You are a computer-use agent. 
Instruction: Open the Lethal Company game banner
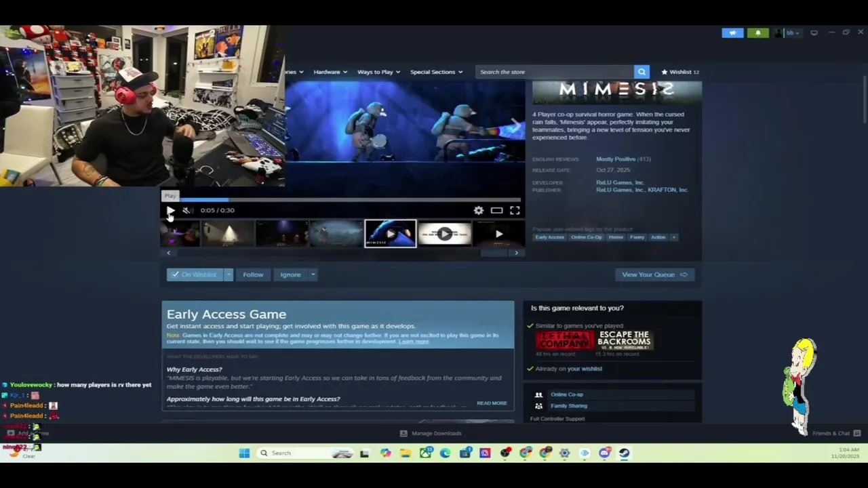tap(565, 340)
